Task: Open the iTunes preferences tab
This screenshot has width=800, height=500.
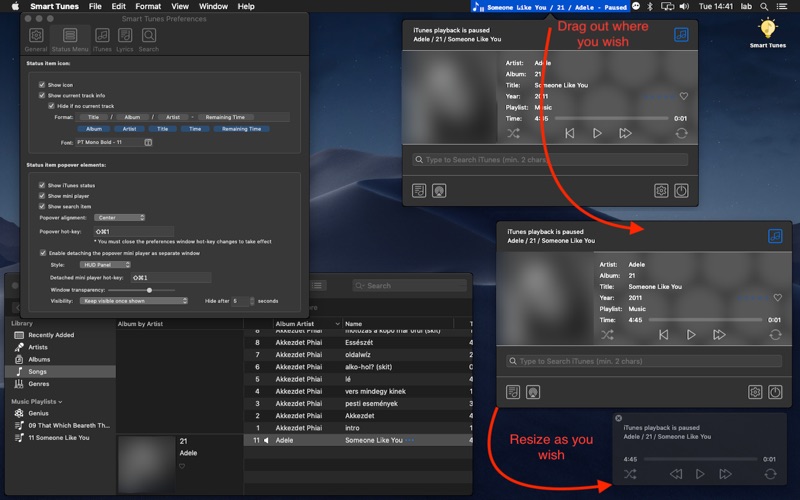Action: point(102,40)
